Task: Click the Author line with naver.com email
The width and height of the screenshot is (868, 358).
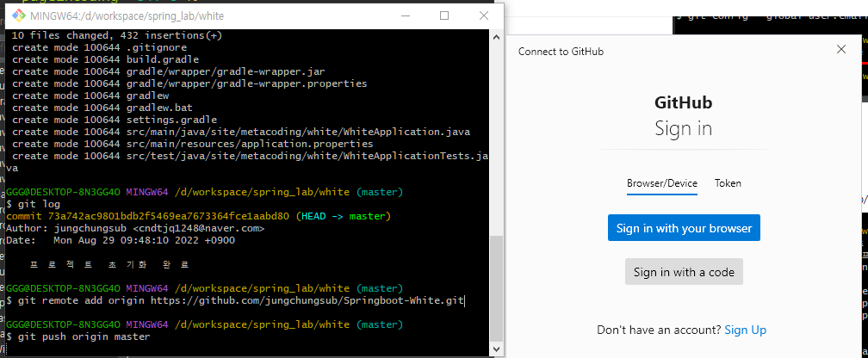Action: (135, 228)
